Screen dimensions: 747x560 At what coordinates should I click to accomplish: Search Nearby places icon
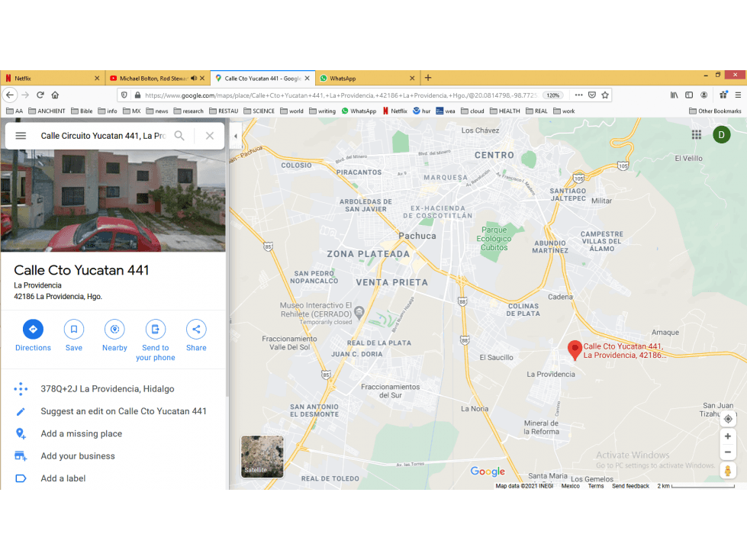[114, 329]
